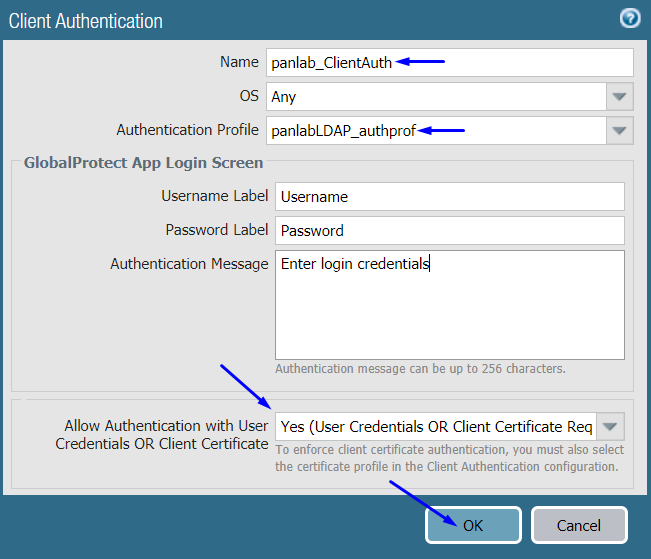Click the 'Authentication Profile' label
The width and height of the screenshot is (651, 559).
coord(187,130)
